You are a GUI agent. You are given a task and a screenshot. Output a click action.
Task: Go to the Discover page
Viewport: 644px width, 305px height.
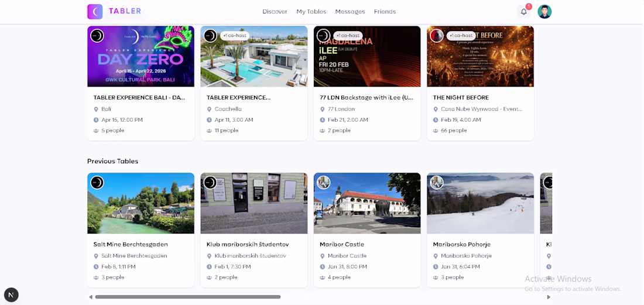275,12
